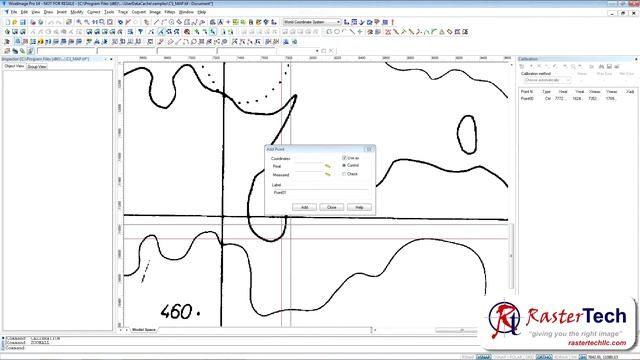The width and height of the screenshot is (640, 360).
Task: Click the vertical scrollbar of the drawing area
Action: [511, 256]
